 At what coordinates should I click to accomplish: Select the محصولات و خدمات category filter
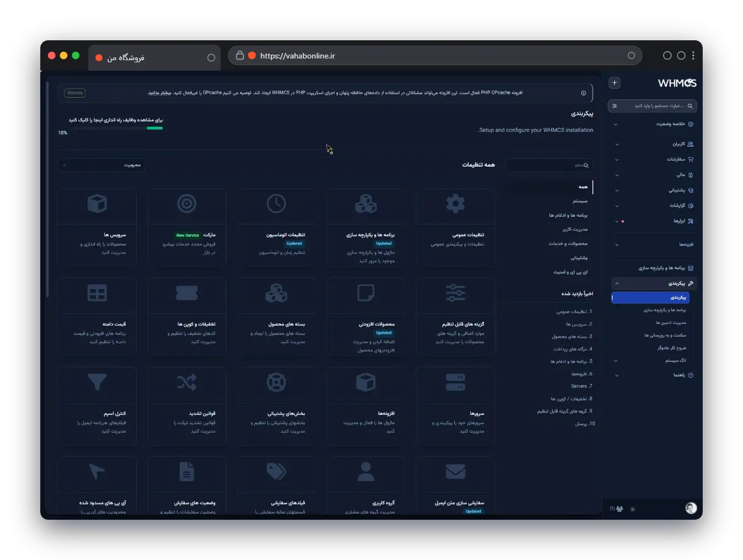click(x=568, y=244)
